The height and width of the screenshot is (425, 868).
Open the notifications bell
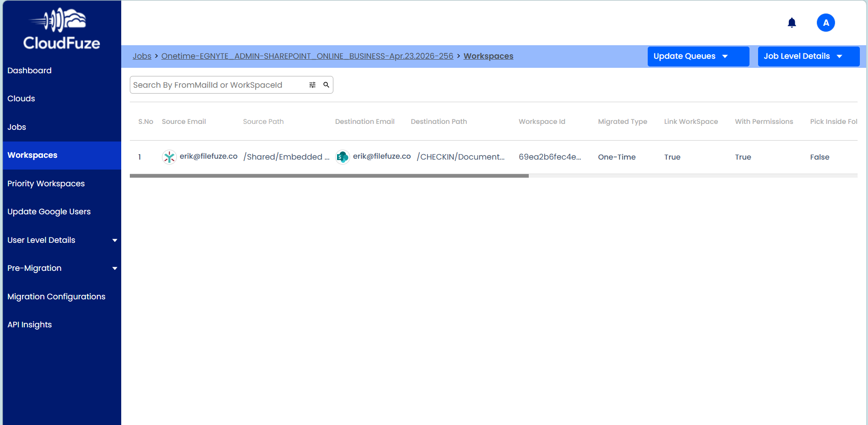tap(792, 23)
